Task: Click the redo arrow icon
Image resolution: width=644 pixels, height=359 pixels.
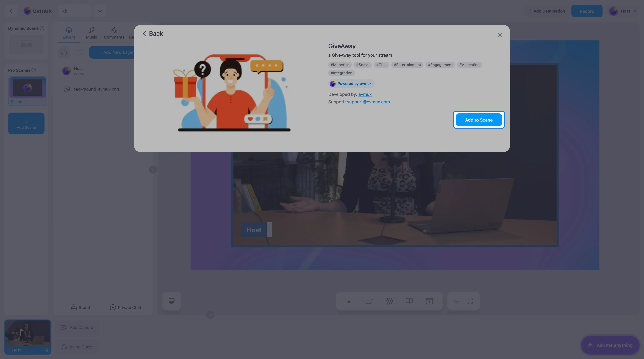Action: point(80,52)
